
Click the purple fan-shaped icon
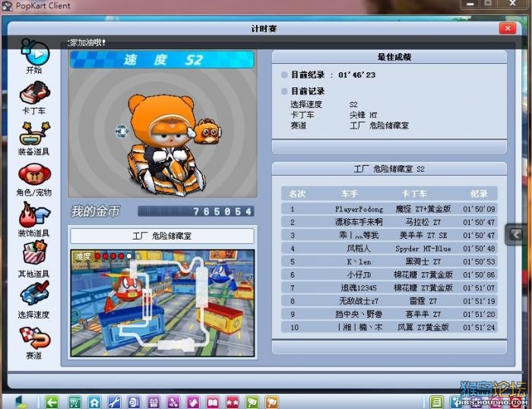[173, 403]
